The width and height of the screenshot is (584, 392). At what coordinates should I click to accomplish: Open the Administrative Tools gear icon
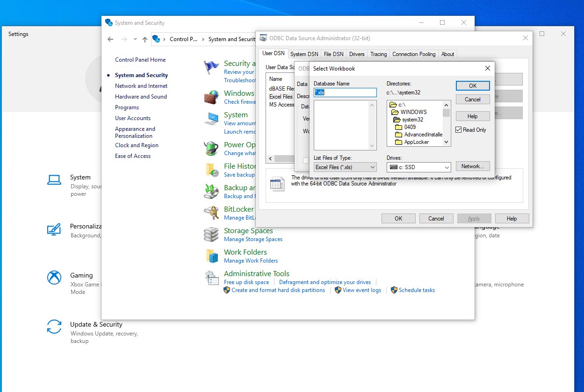[211, 278]
